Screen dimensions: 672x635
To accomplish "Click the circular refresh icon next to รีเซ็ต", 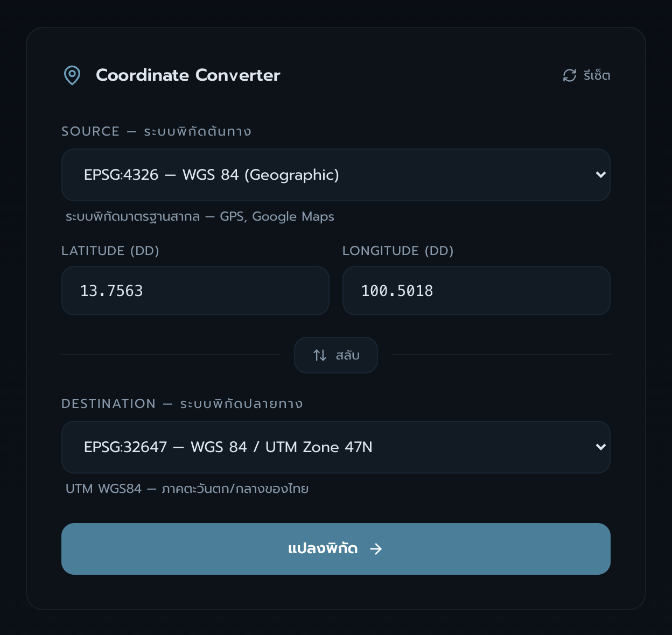I will click(x=569, y=75).
